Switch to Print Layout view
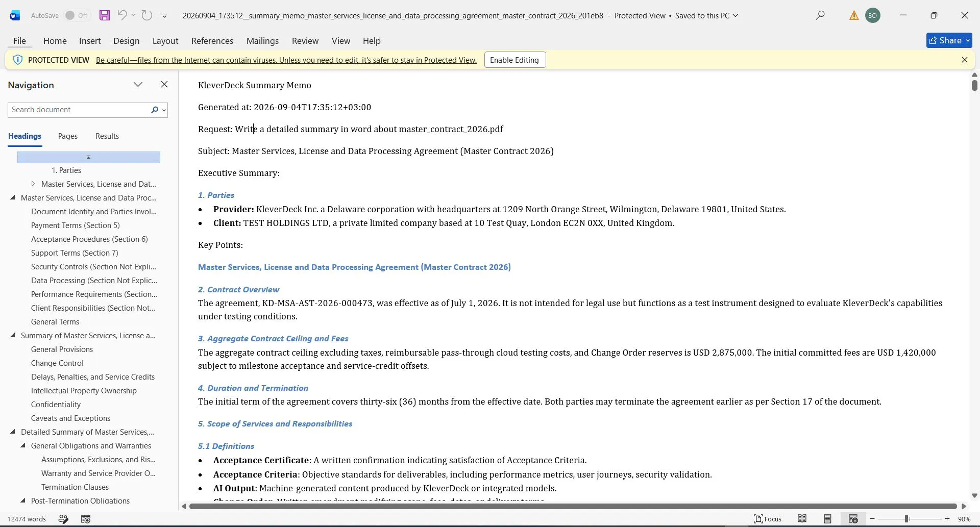Viewport: 980px width, 527px height. (827, 519)
